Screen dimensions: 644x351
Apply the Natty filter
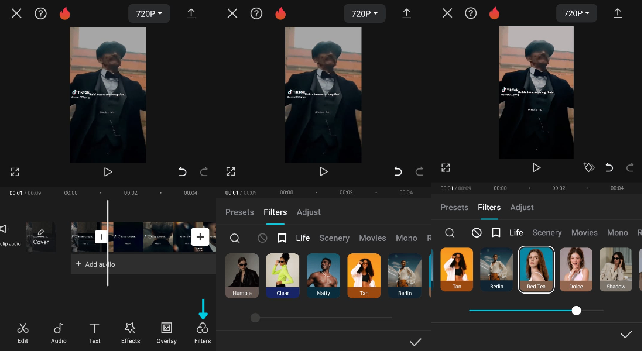[323, 276]
